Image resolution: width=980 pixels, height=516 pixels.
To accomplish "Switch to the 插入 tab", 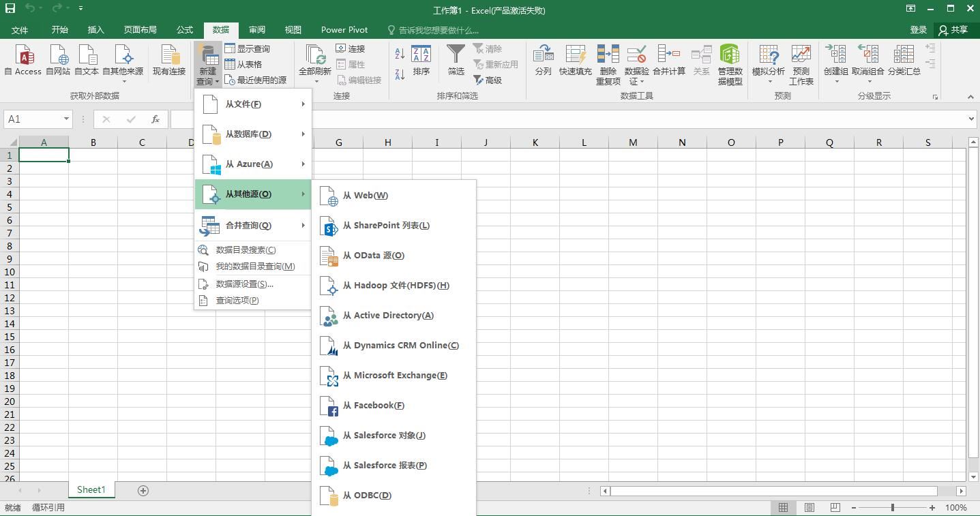I will coord(95,30).
